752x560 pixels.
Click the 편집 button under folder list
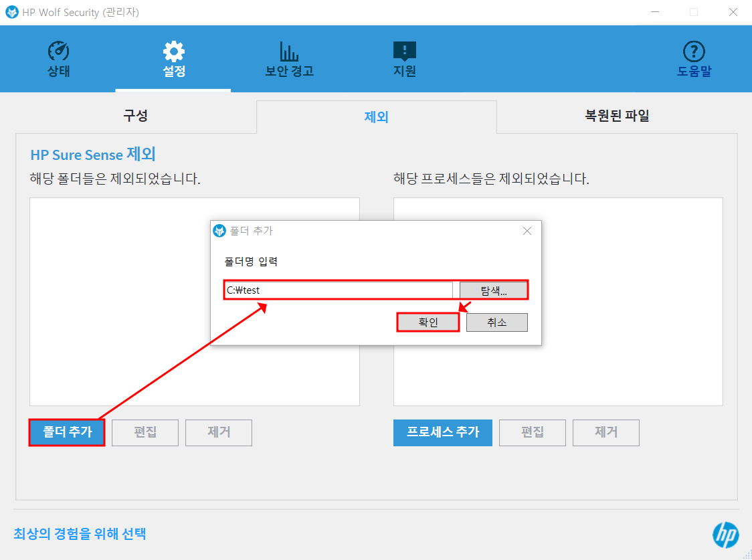(145, 432)
